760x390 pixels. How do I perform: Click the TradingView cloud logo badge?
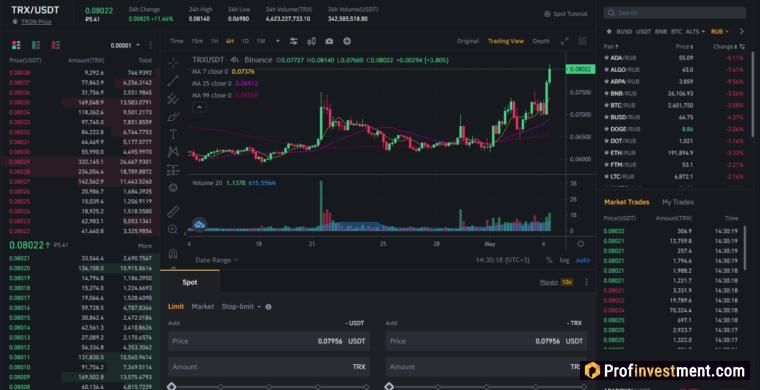tap(199, 224)
